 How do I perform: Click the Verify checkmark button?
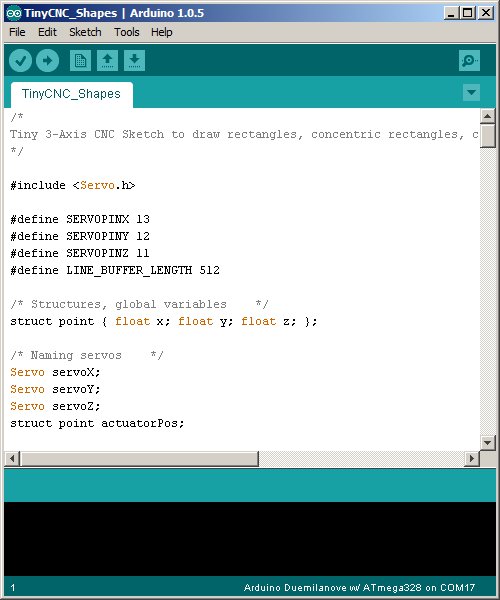20,60
